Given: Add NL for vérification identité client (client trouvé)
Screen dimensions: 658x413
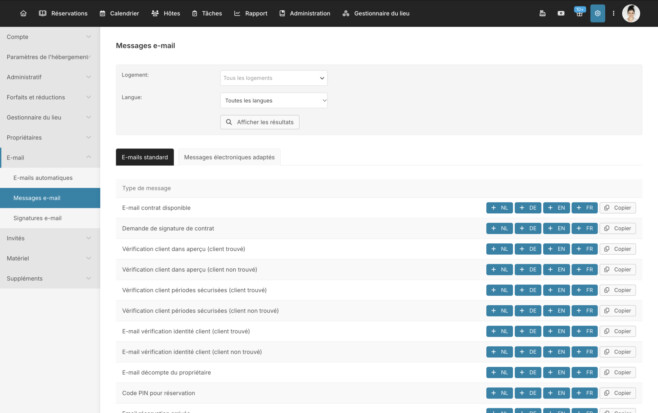Looking at the screenshot, I should [499, 331].
